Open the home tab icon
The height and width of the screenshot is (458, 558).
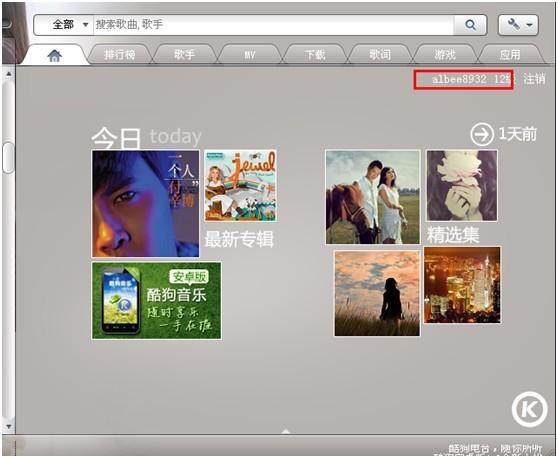[x=54, y=55]
